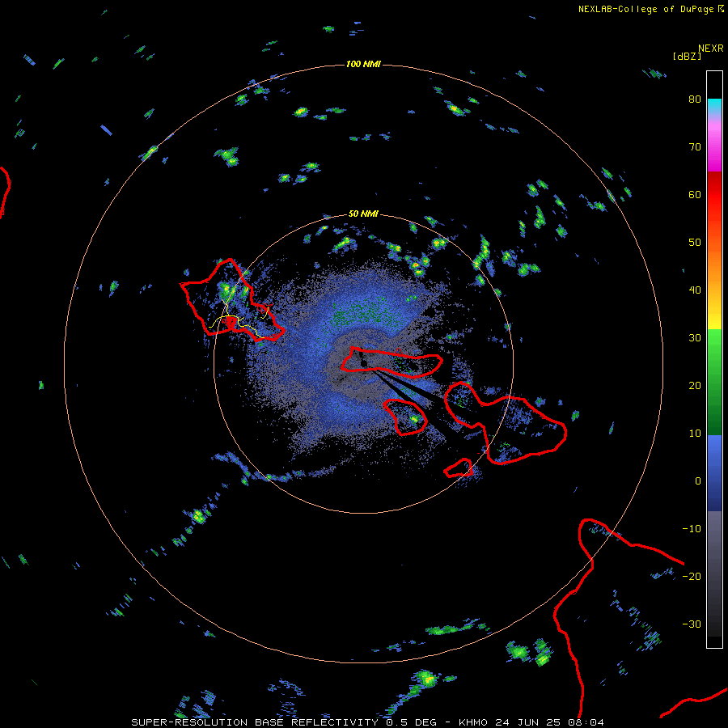728x728 pixels.
Task: Click the 0 dBZ scale value
Action: pyautogui.click(x=698, y=481)
